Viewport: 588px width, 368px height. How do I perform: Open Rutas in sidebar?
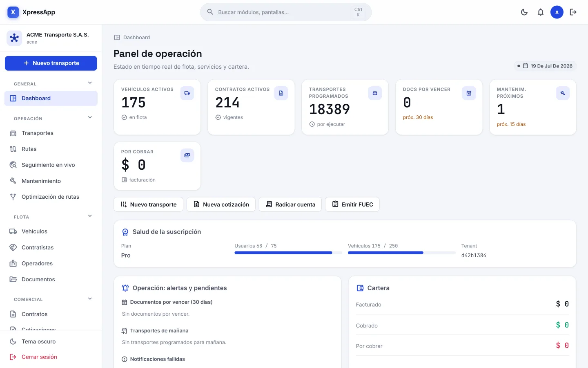point(51,149)
